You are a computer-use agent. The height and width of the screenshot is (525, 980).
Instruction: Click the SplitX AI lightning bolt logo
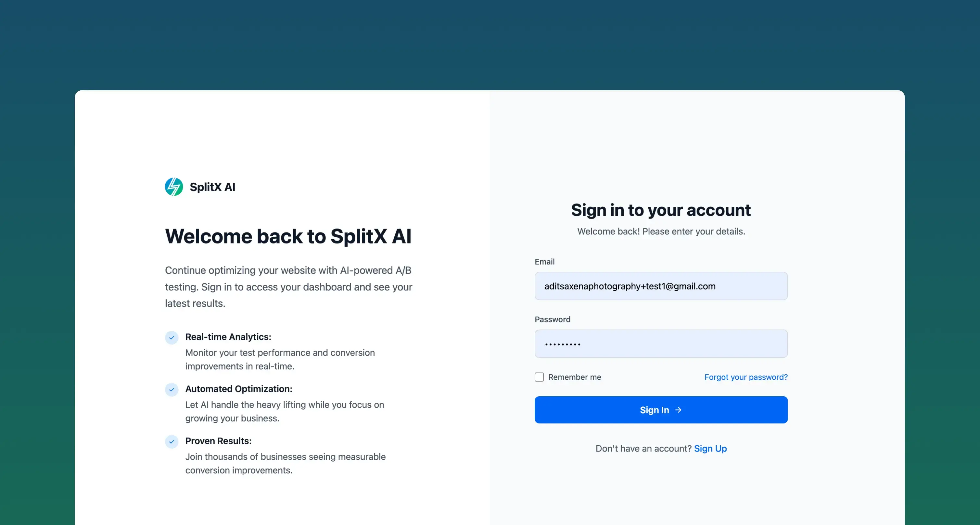[174, 187]
